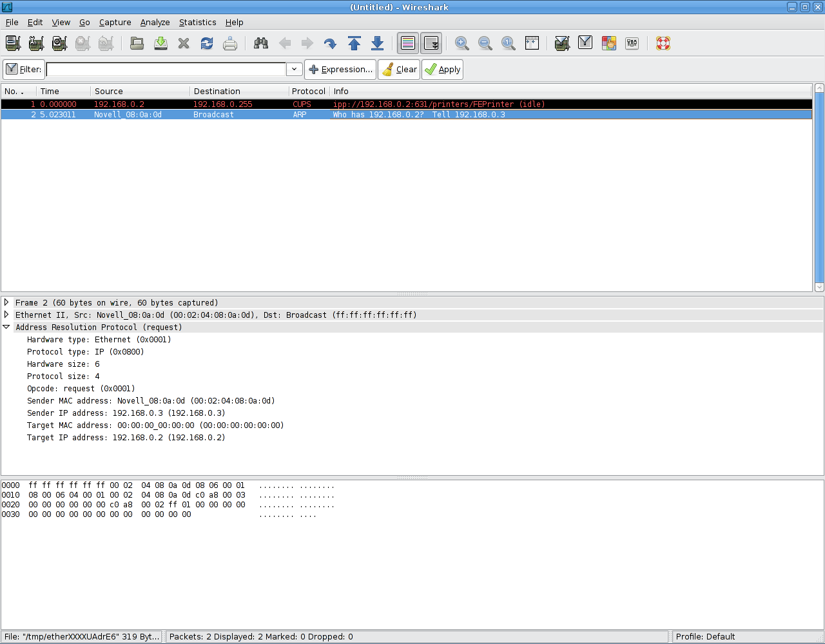Toggle packet list colorize button
The height and width of the screenshot is (644, 825).
click(x=408, y=43)
